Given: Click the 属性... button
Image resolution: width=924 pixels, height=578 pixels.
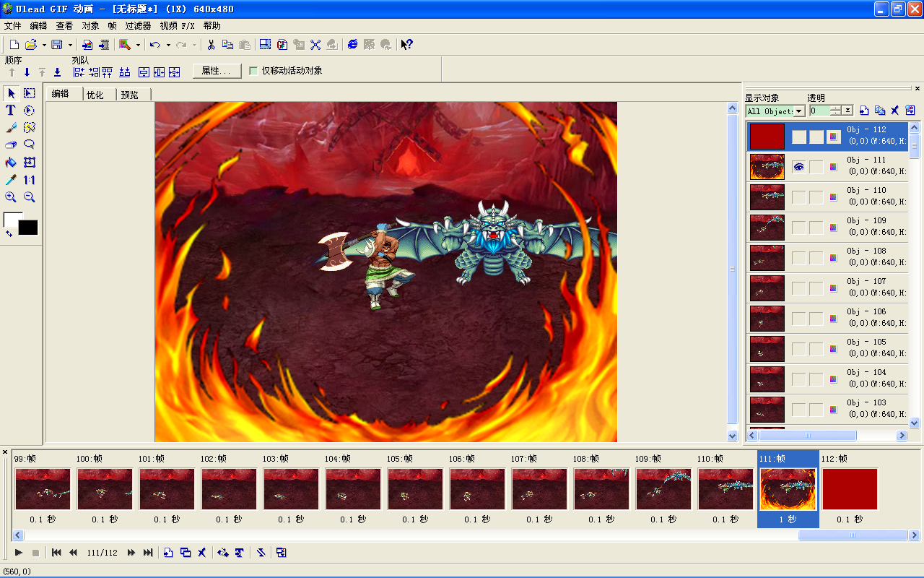Looking at the screenshot, I should coord(217,71).
